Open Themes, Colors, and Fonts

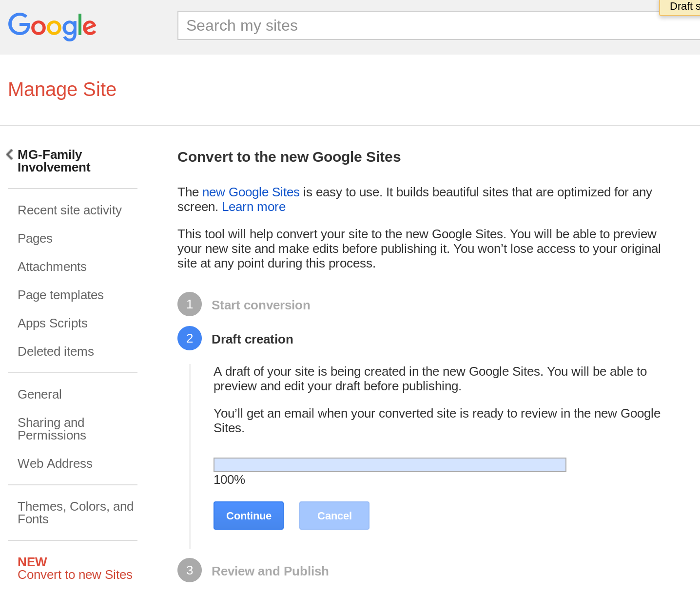click(x=75, y=513)
